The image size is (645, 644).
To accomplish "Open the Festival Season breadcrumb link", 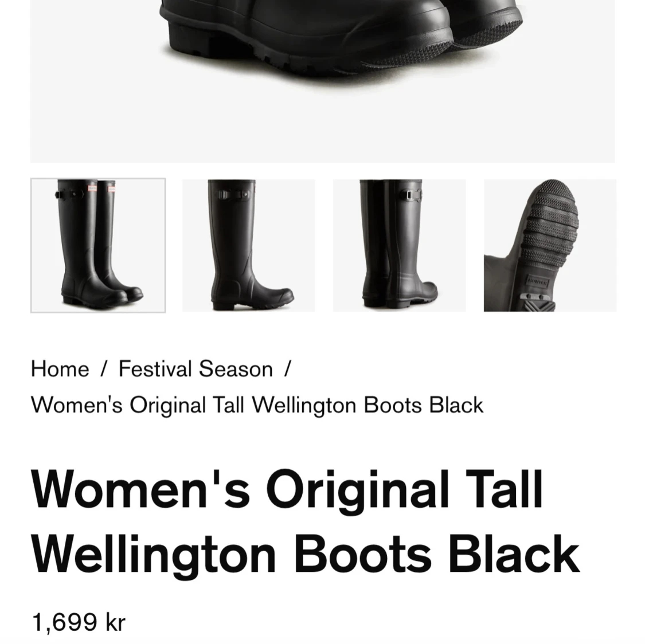I will tap(196, 368).
